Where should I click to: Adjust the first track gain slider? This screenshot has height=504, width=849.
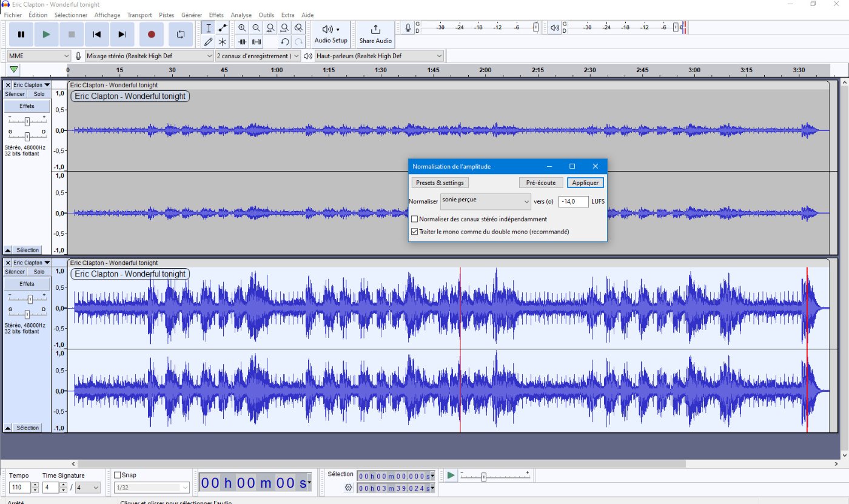[x=27, y=121]
